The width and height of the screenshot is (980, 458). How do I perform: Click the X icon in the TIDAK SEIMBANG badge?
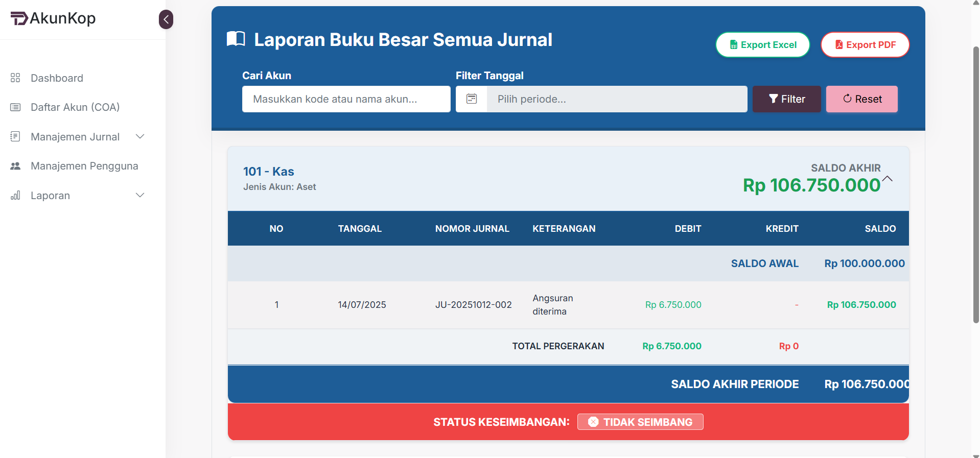click(x=593, y=422)
